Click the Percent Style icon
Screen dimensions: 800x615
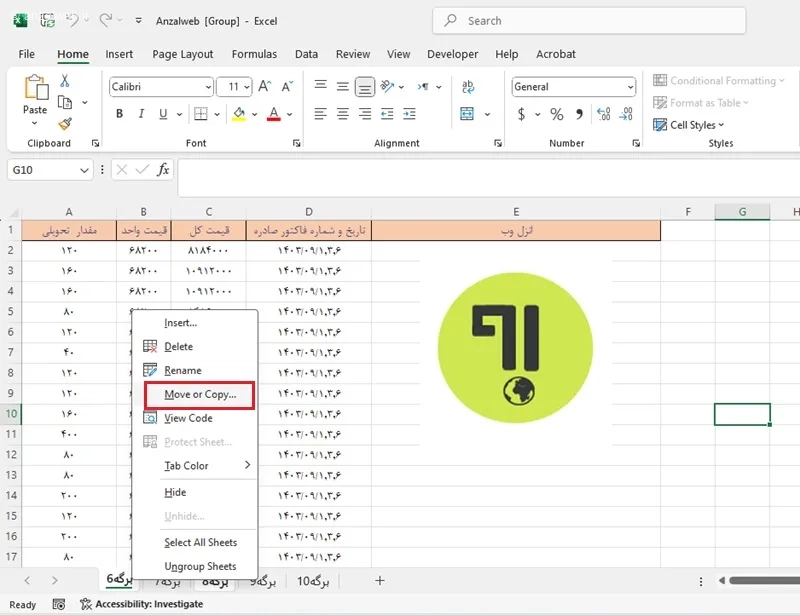pos(557,114)
